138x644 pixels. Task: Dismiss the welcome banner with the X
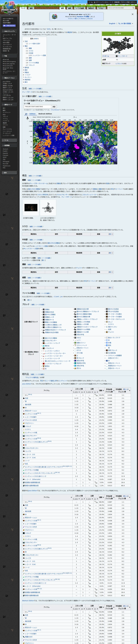pyautogui.click(x=133, y=14)
